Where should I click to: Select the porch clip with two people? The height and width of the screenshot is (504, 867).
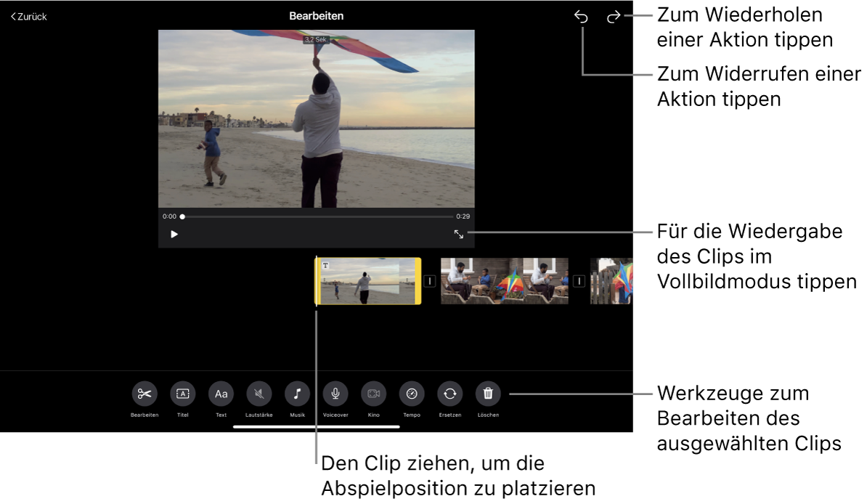[504, 281]
